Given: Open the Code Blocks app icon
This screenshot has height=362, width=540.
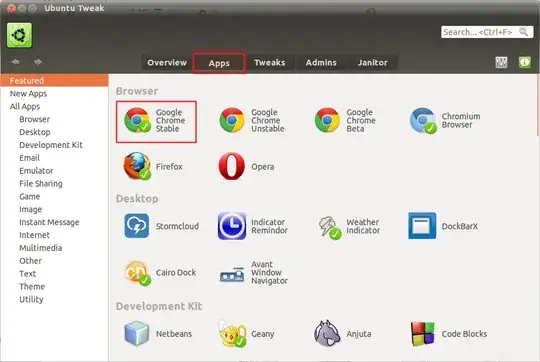Looking at the screenshot, I should point(423,333).
